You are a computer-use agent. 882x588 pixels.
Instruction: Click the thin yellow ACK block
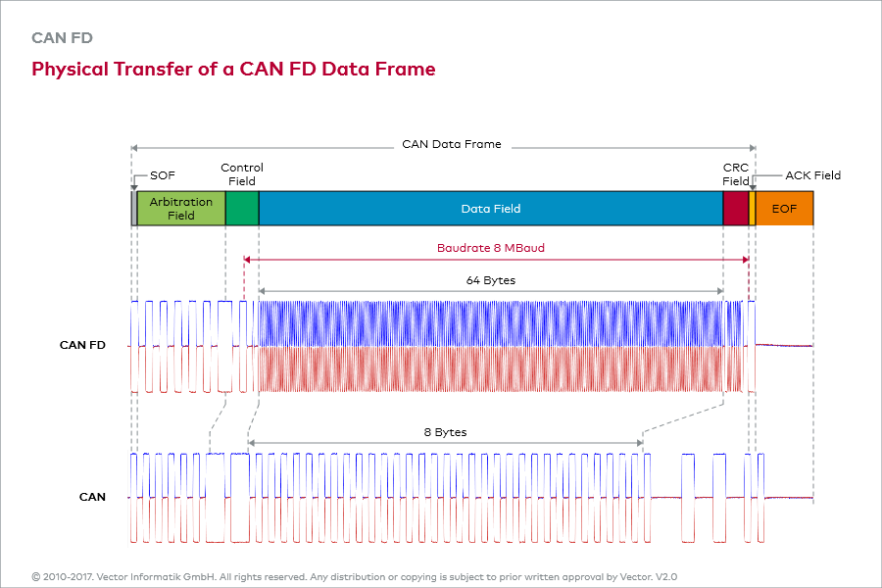(752, 209)
